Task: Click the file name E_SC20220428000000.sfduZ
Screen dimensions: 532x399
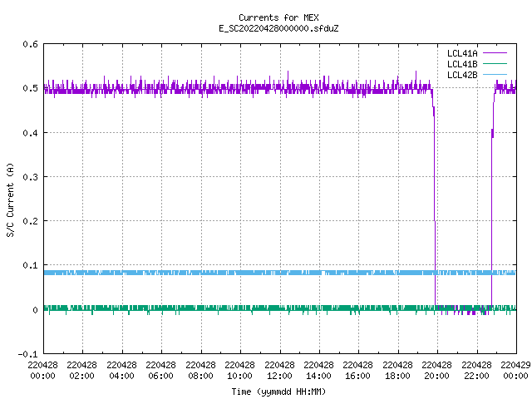Action: [278, 28]
